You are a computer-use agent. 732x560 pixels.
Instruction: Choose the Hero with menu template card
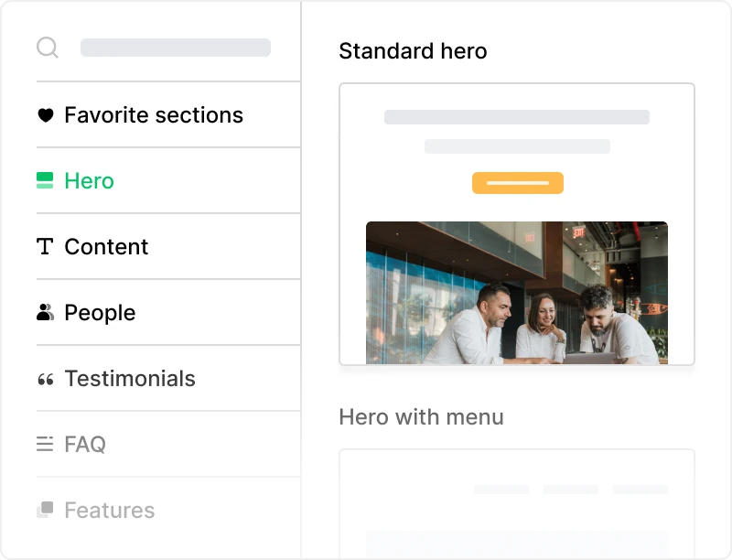click(517, 504)
